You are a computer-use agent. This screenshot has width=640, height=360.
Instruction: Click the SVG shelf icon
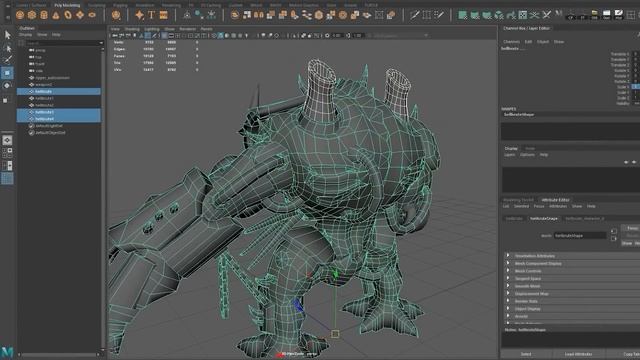pos(164,16)
